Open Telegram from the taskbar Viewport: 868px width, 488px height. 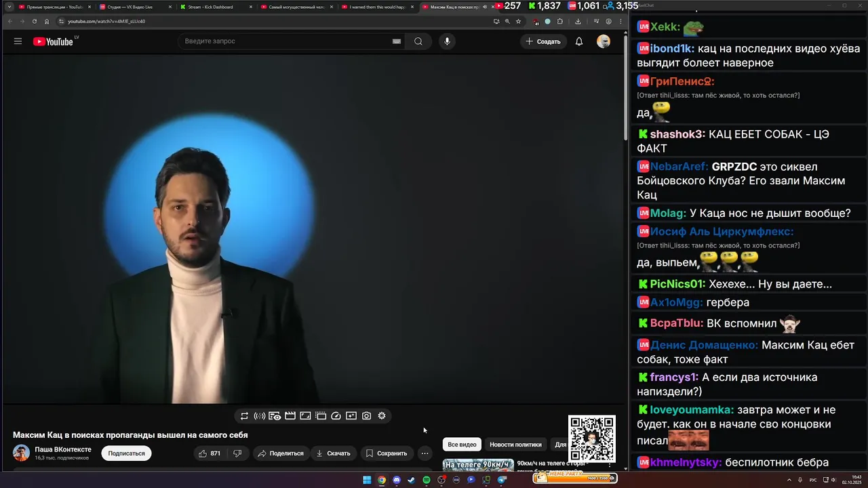click(502, 480)
